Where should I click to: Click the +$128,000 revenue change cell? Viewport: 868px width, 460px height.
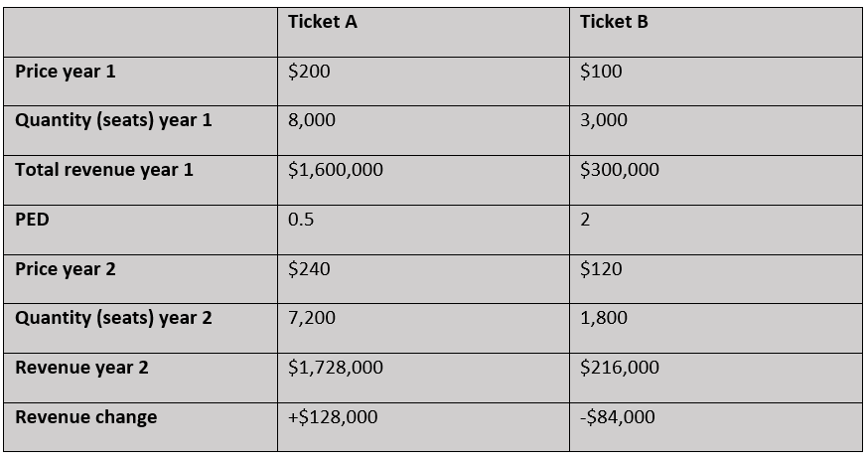pos(333,417)
